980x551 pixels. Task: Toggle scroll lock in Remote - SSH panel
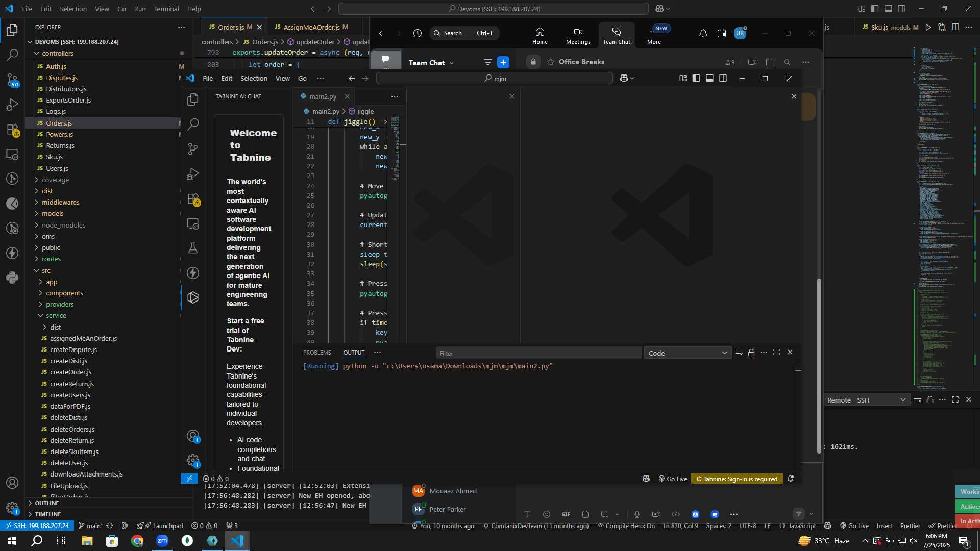pos(930,400)
